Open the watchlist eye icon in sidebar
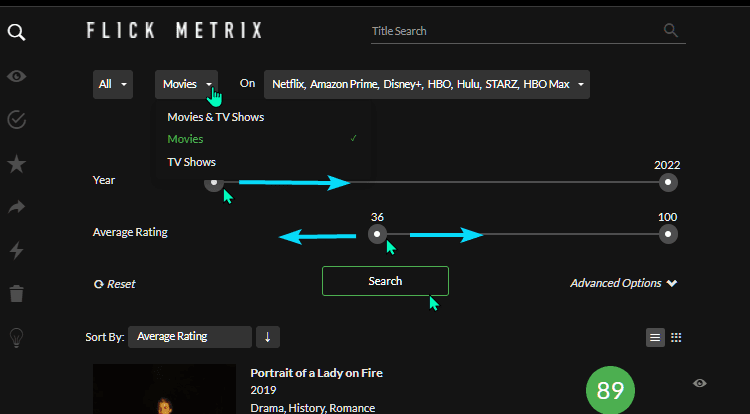750x414 pixels. coord(16,76)
